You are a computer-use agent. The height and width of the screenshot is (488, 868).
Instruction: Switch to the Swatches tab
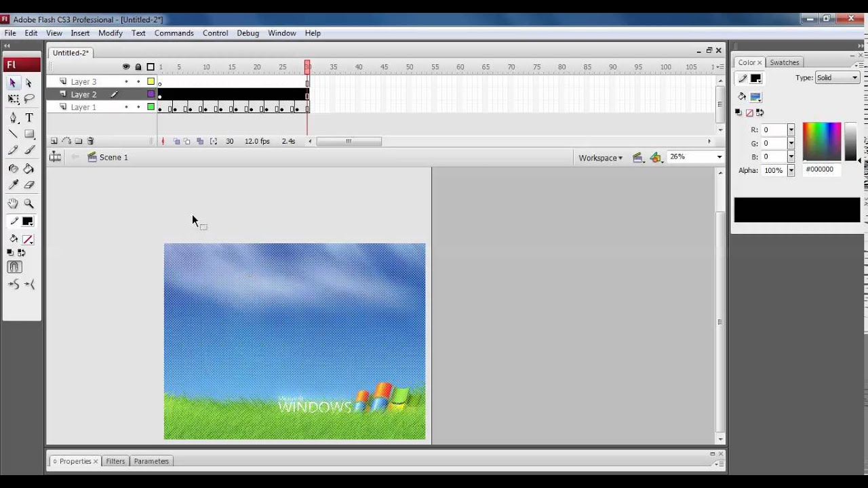[x=784, y=62]
